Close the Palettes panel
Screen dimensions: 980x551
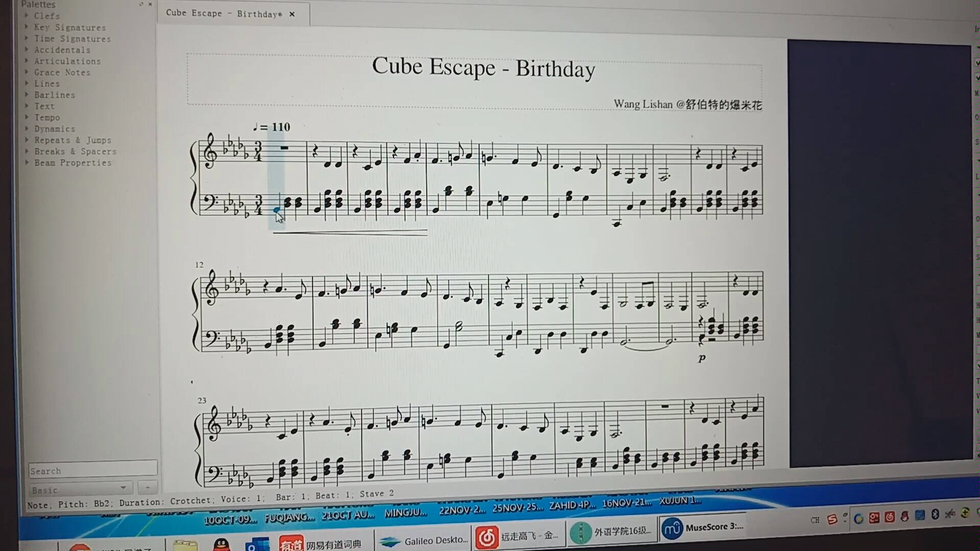tap(150, 4)
